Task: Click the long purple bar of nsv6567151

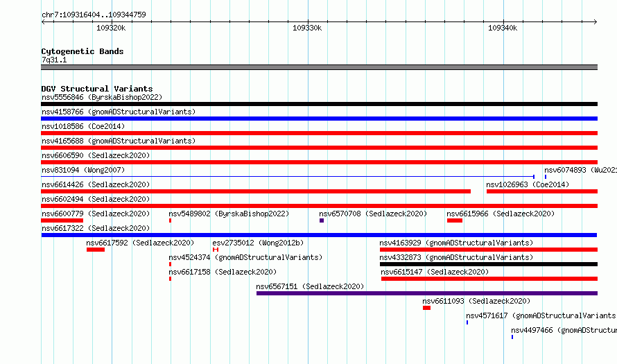Action: pyautogui.click(x=427, y=293)
